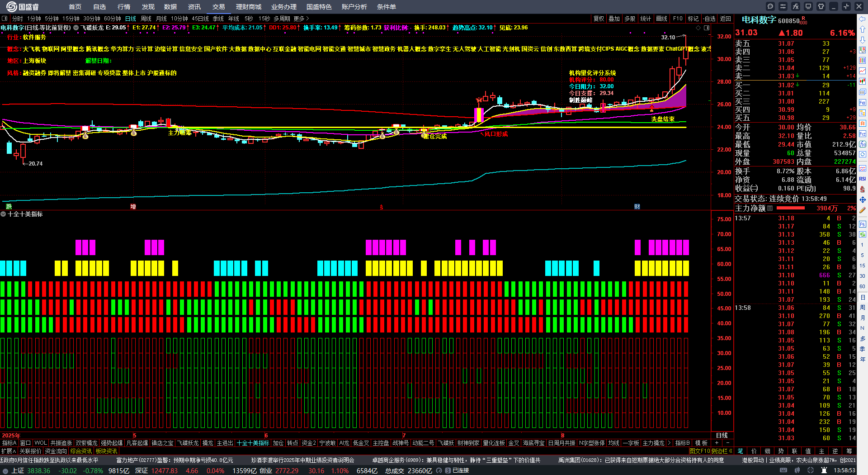Open the 主力净额 detail list icon
The height and width of the screenshot is (475, 868).
[x=770, y=208]
